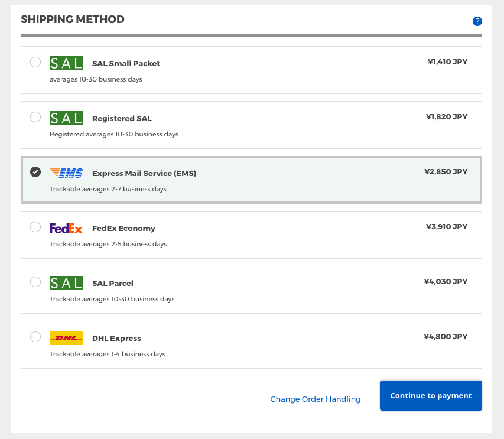Select SAL Small Packet radio button
504x439 pixels.
[x=35, y=62]
